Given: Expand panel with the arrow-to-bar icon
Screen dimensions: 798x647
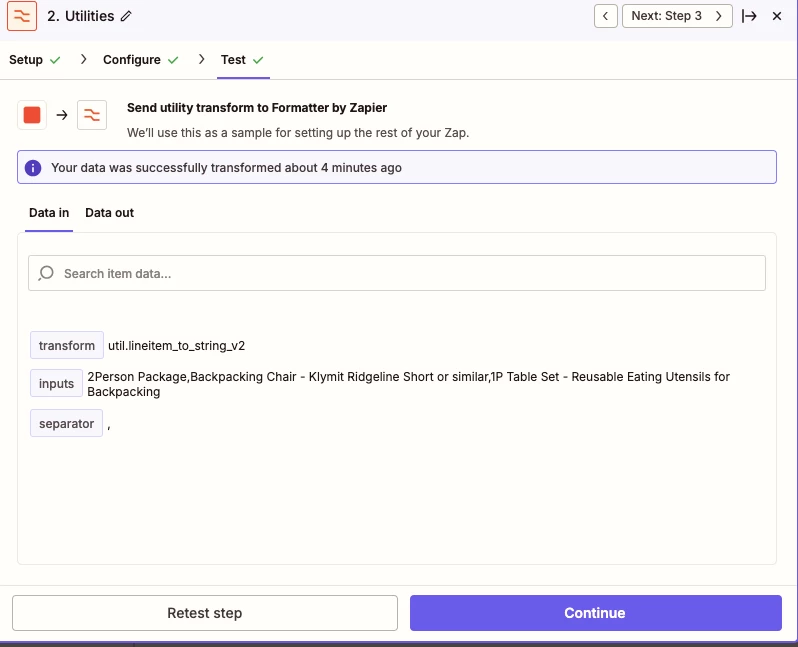Looking at the screenshot, I should [749, 16].
